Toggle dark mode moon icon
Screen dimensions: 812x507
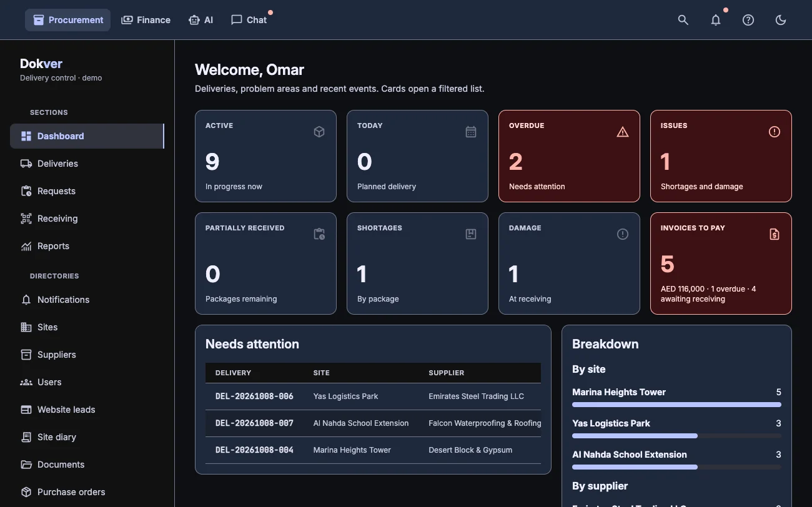[x=781, y=20]
